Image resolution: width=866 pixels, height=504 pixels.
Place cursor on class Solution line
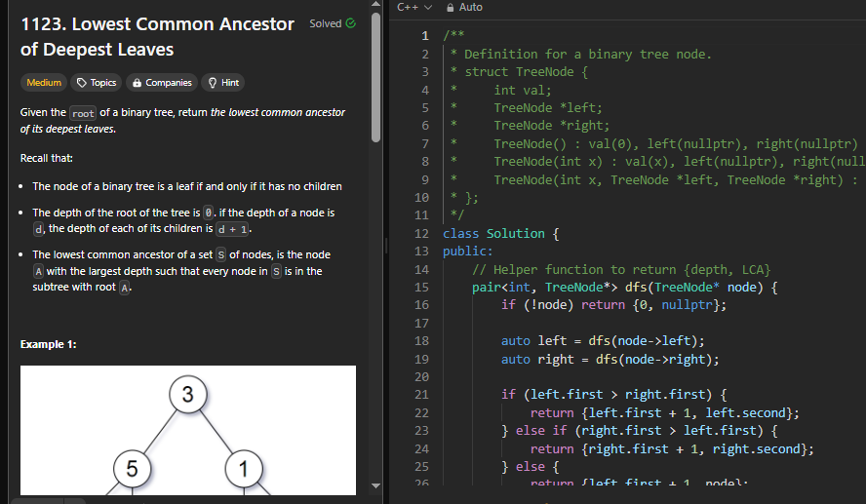[x=500, y=234]
